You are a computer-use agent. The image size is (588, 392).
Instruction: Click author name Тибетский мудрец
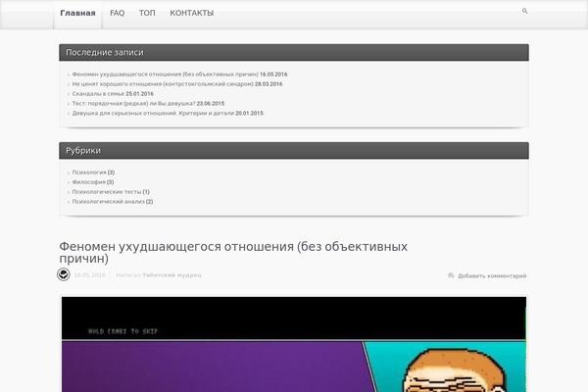point(171,275)
